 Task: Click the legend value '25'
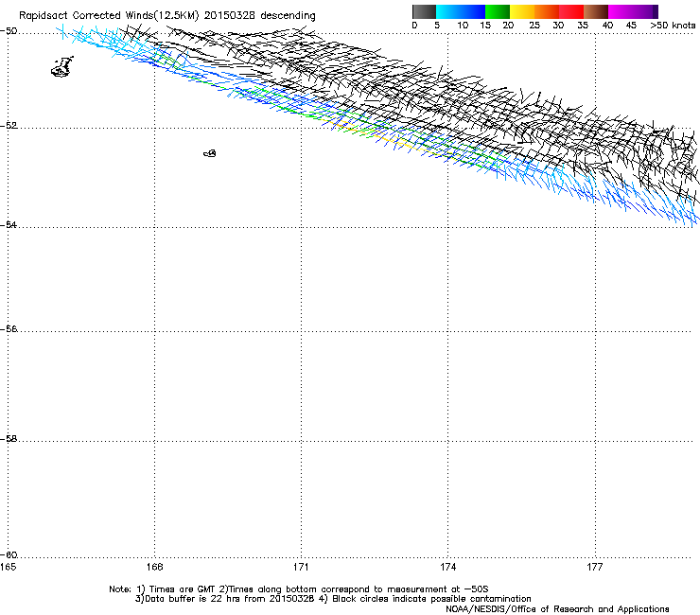coord(534,26)
